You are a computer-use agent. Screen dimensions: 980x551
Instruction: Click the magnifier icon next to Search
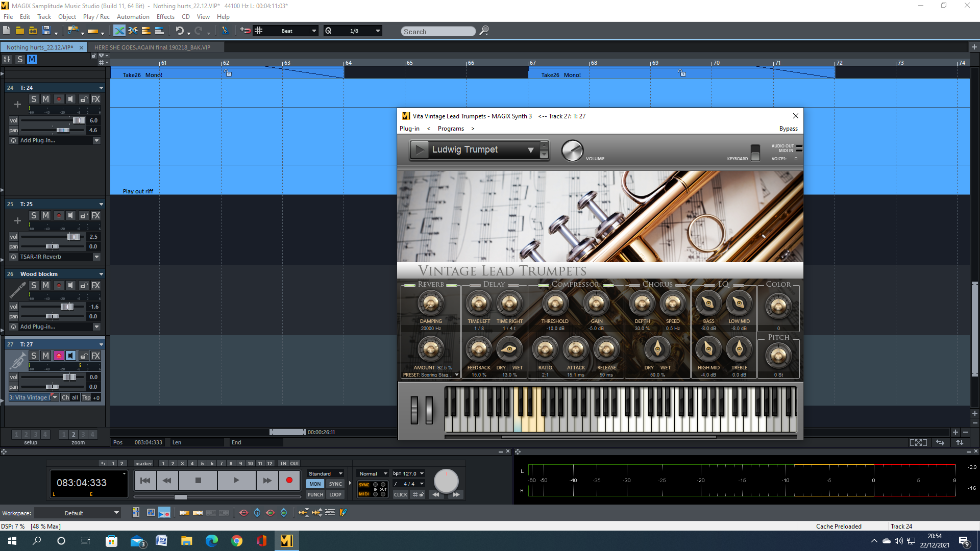pyautogui.click(x=484, y=31)
